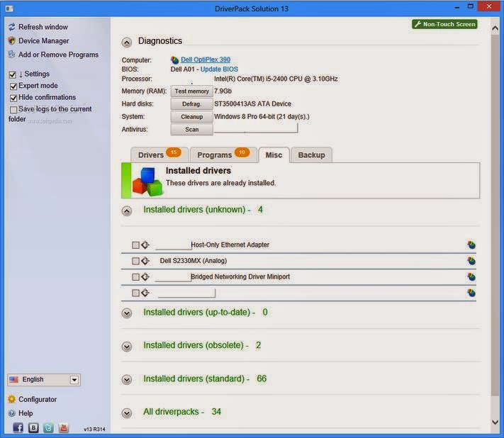
Task: Click search icon at right of Bridged Networking row
Action: [x=471, y=276]
